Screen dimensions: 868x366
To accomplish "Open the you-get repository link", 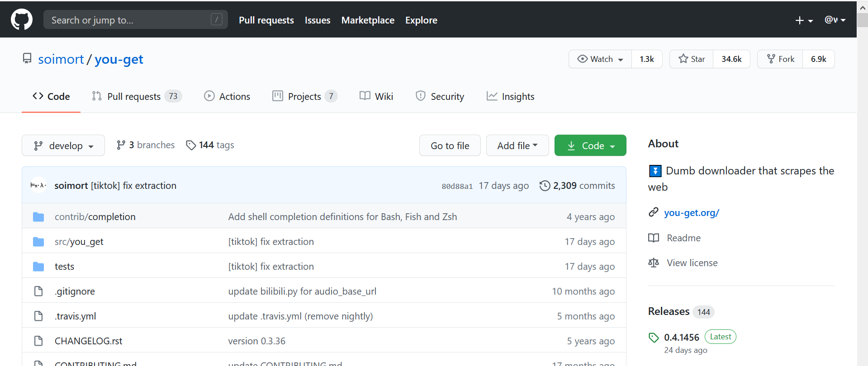I will (119, 59).
